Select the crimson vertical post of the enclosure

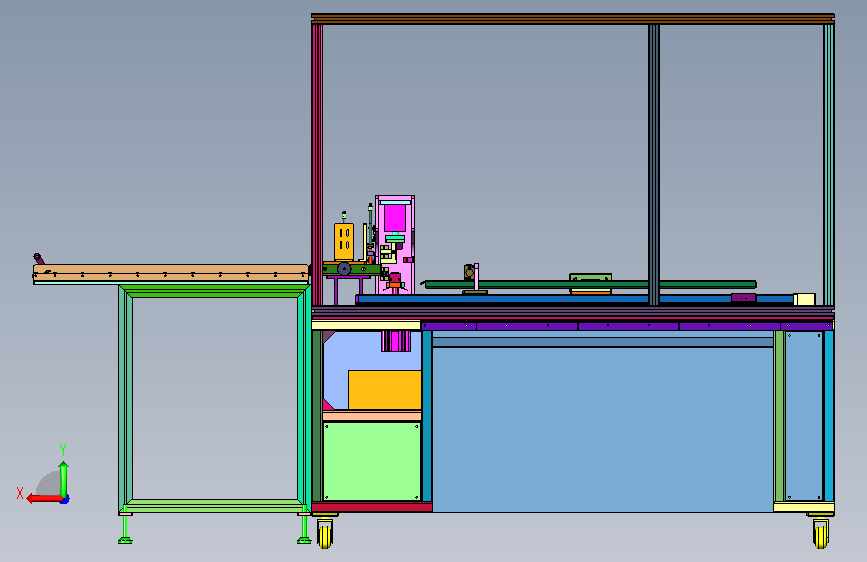point(317,164)
